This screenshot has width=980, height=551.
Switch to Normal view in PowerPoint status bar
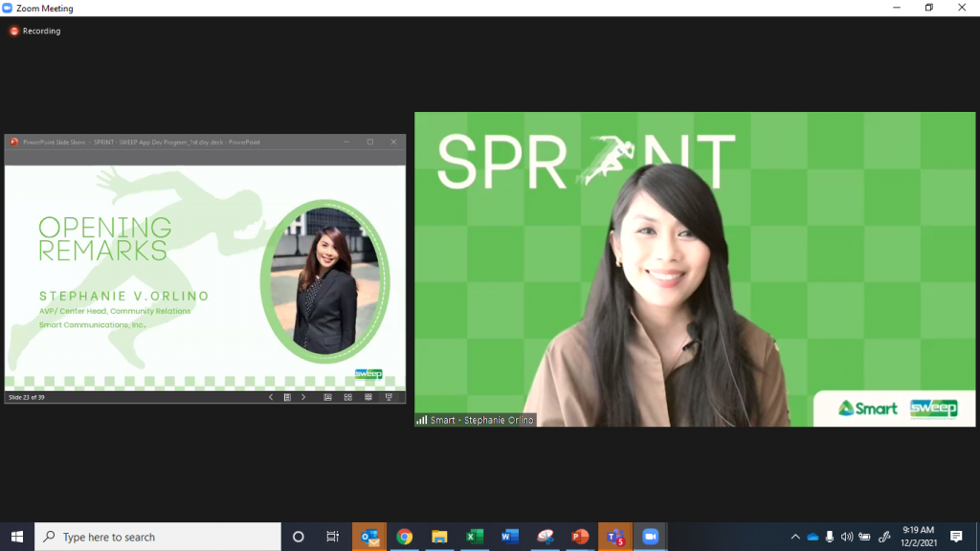pyautogui.click(x=328, y=397)
